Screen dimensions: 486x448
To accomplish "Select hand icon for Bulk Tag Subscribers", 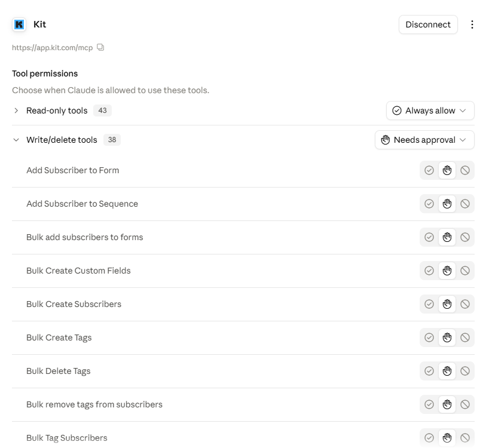I will pos(447,438).
